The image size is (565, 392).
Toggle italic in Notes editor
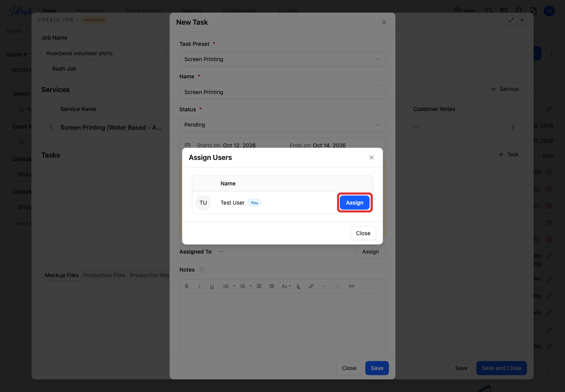pyautogui.click(x=199, y=286)
